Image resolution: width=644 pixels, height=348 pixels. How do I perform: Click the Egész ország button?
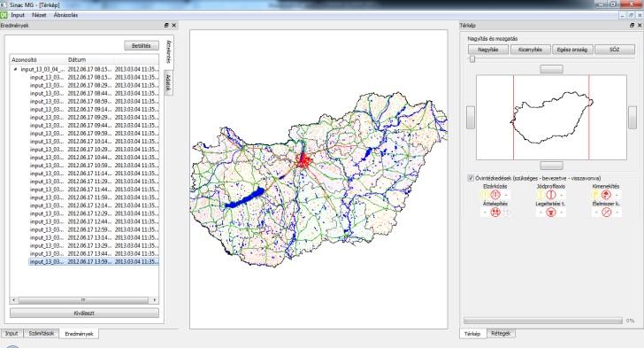572,50
